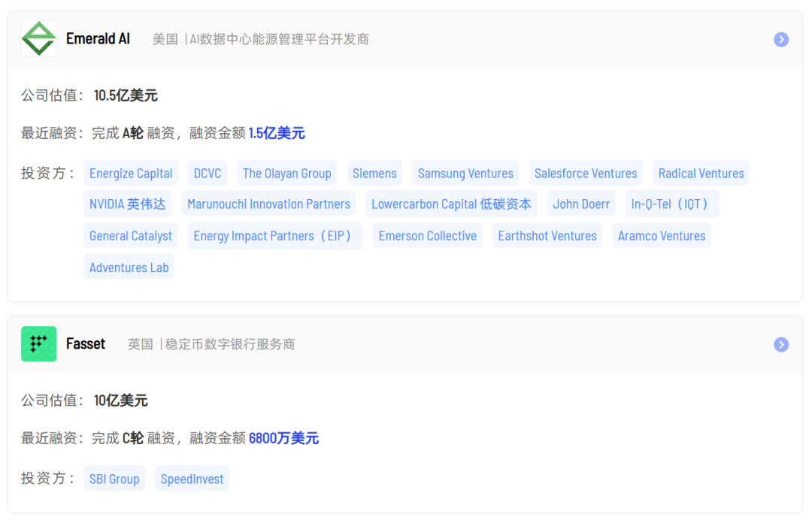This screenshot has width=812, height=523.
Task: Select the Salesforce Ventures tag
Action: tap(586, 174)
